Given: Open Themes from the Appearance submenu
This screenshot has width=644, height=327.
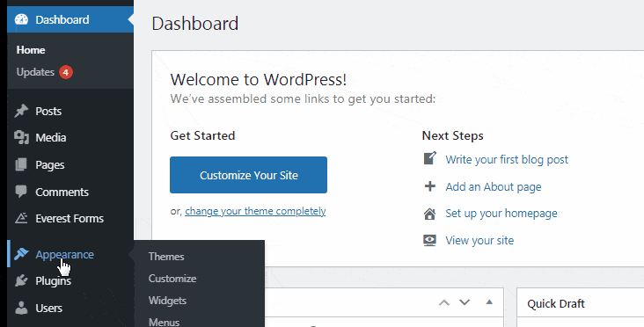Looking at the screenshot, I should (x=166, y=257).
